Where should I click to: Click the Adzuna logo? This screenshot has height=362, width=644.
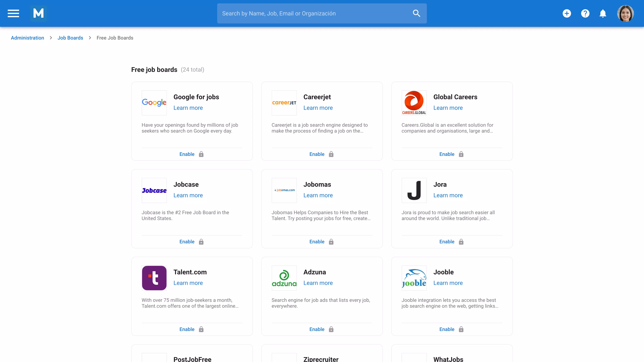pos(284,278)
